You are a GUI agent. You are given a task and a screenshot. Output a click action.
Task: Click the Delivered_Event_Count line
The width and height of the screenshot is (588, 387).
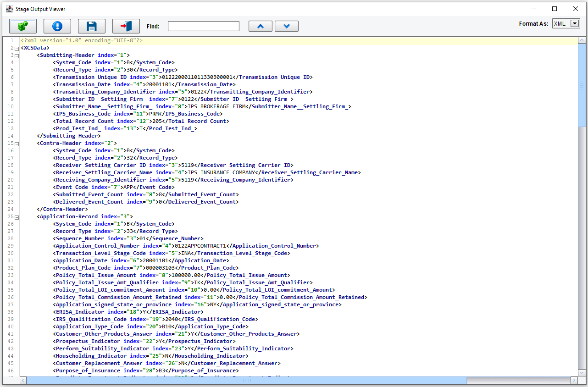click(146, 202)
